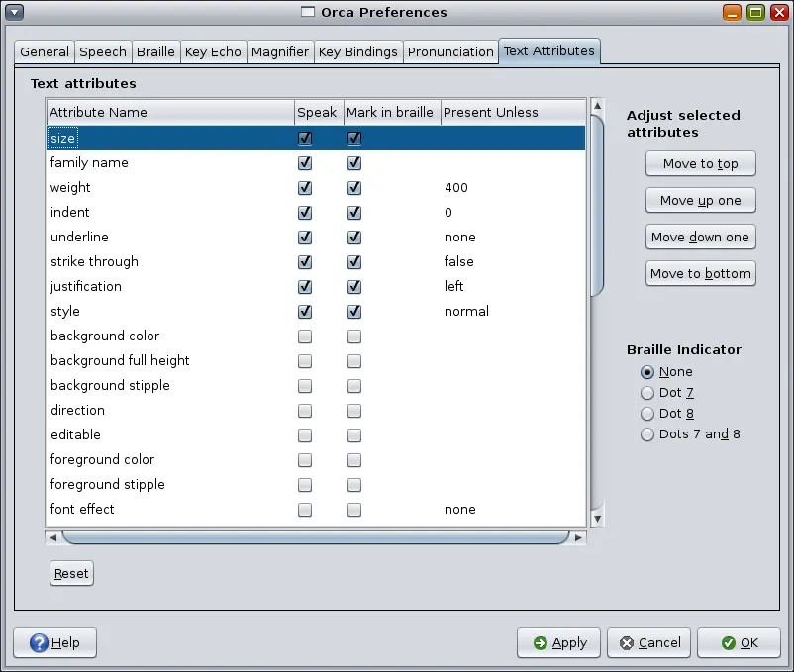Click the horizontal scrollbar right arrow

click(578, 538)
